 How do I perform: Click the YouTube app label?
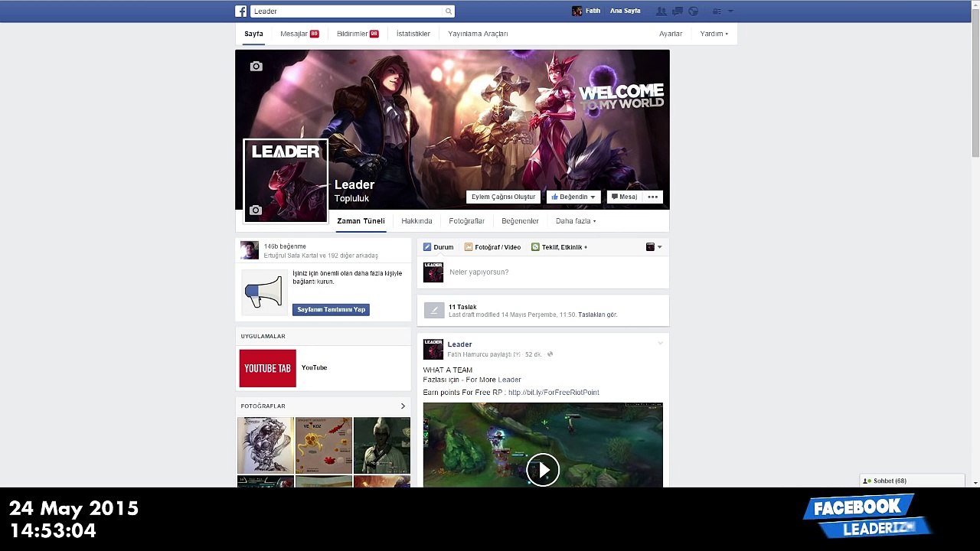[x=314, y=368]
